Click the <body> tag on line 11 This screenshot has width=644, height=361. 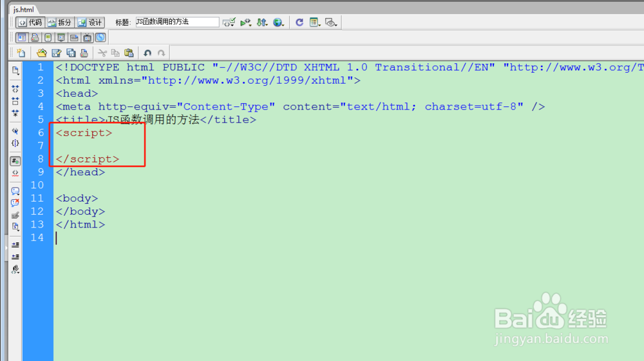77,198
